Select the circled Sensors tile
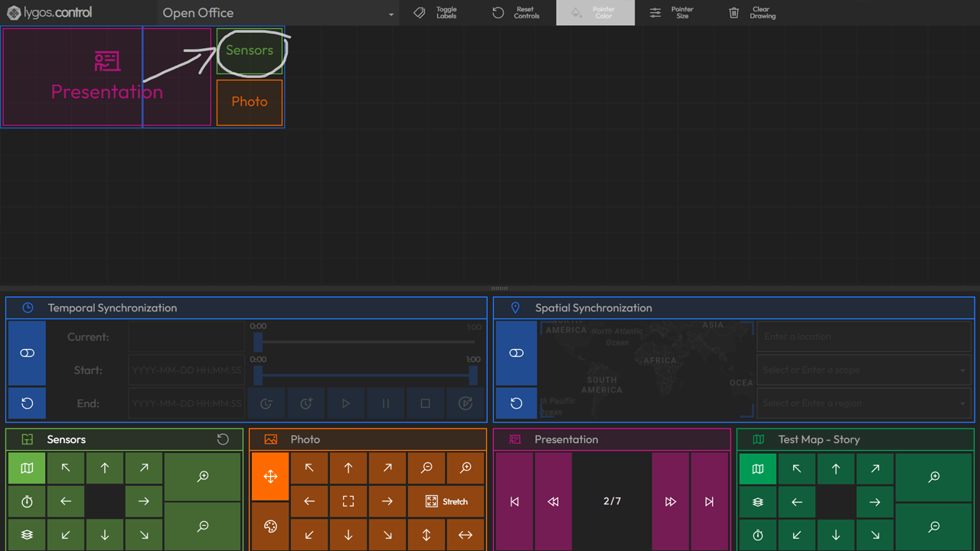The height and width of the screenshot is (551, 980). pos(250,51)
